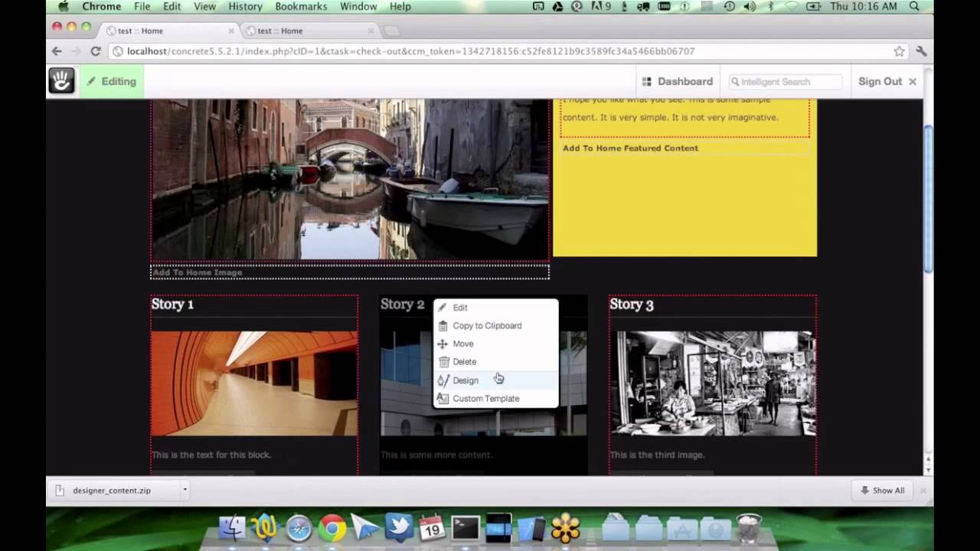
Task: Click the Custom Template icon in context menu
Action: point(443,399)
